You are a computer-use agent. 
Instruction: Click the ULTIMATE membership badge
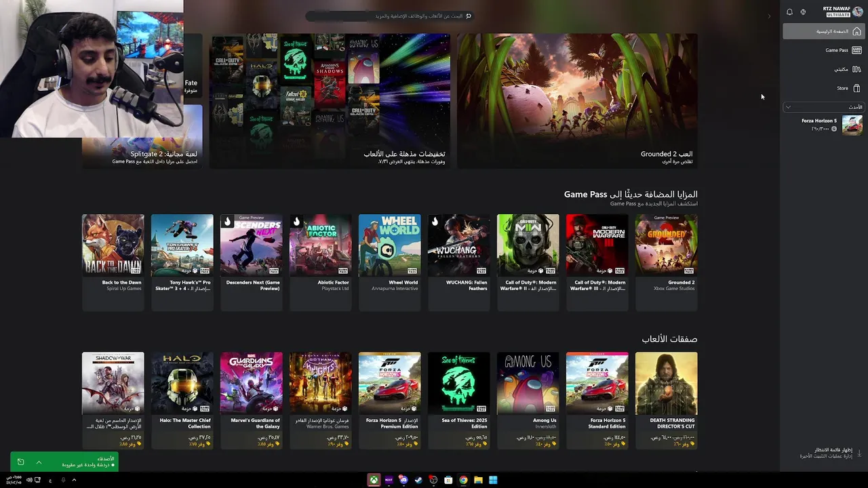point(838,14)
